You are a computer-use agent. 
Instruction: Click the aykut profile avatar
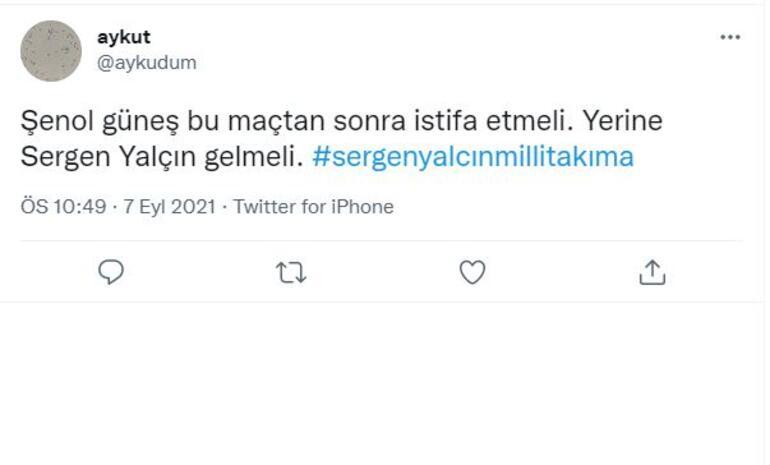(x=50, y=50)
